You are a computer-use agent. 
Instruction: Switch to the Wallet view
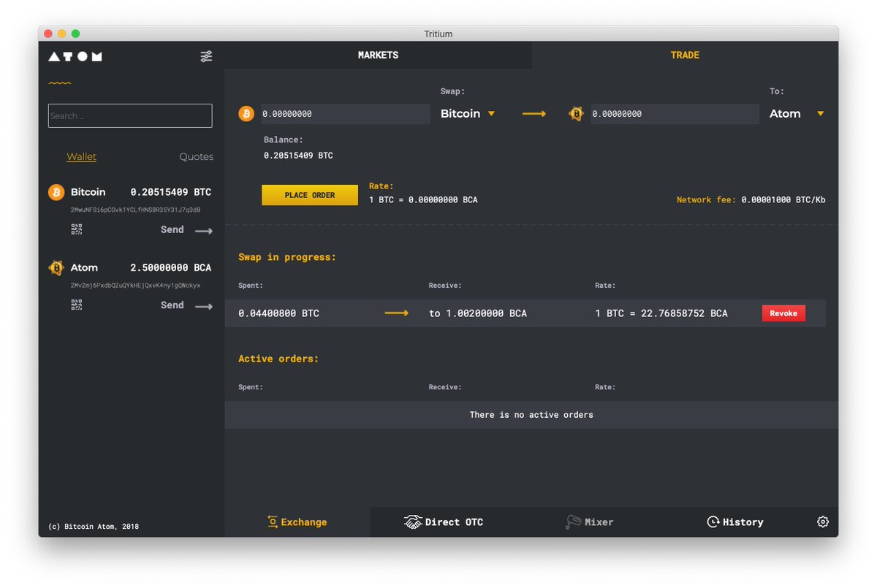(x=81, y=156)
